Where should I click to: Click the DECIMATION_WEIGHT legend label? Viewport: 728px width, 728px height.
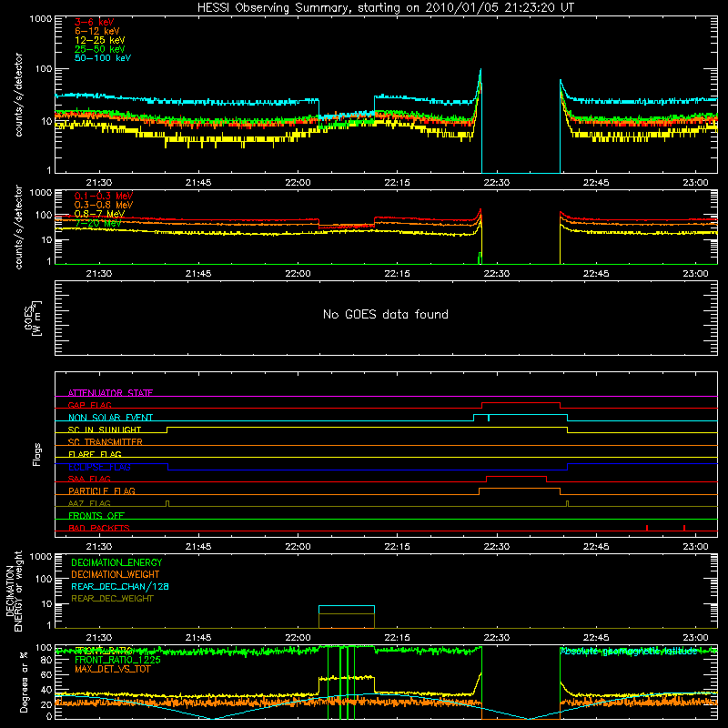coord(116,575)
